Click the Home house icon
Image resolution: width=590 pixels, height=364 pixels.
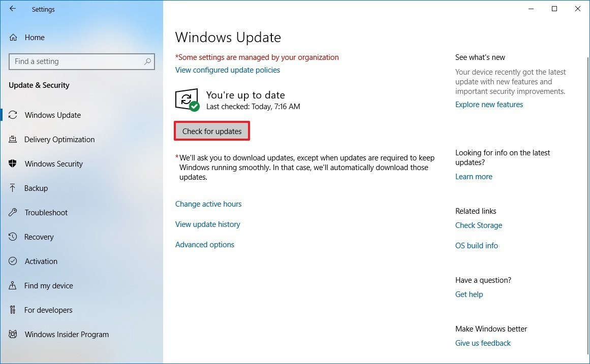(x=14, y=37)
